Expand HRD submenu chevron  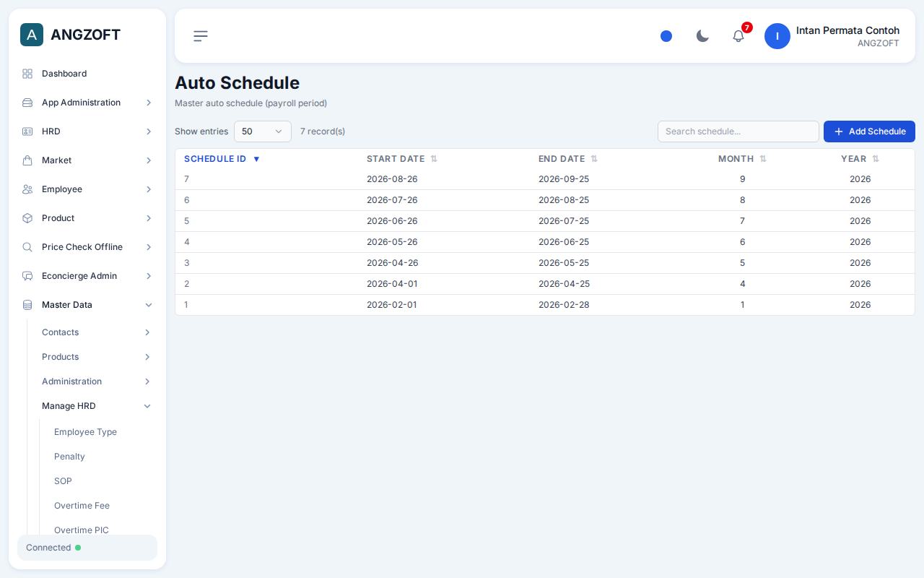point(149,131)
